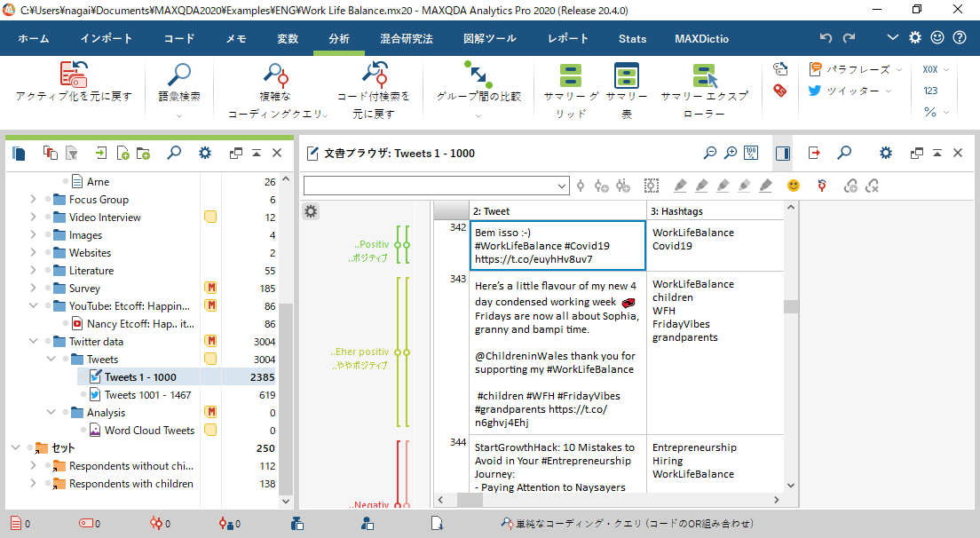
Task: Toggle the sidebar display in document browser
Action: 783,153
